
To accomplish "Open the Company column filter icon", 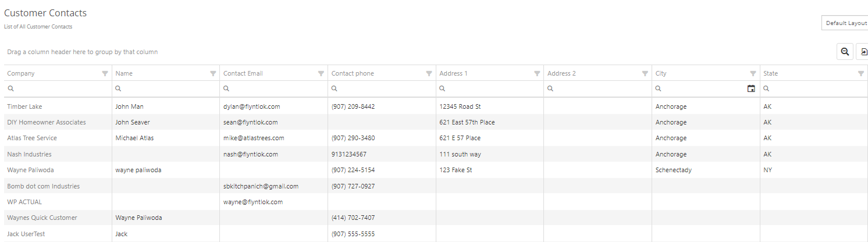I will 105,73.
